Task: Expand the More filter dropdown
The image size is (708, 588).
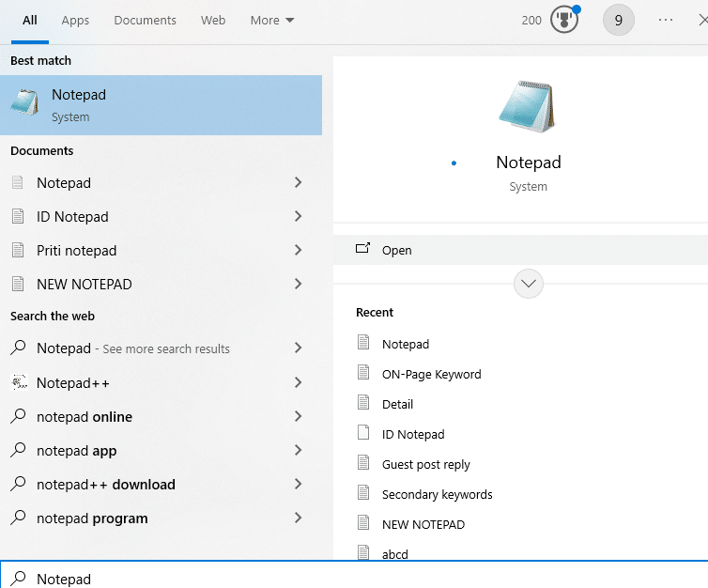Action: [272, 20]
